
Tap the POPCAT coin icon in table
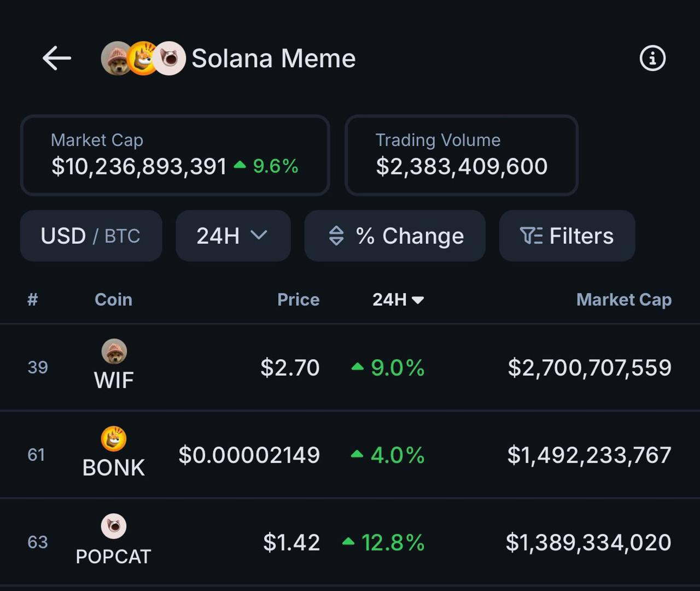pyautogui.click(x=114, y=526)
